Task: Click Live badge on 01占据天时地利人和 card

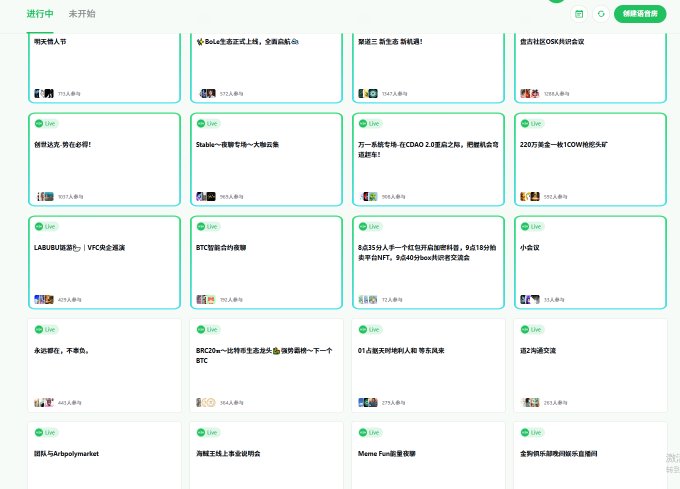Action: pyautogui.click(x=370, y=329)
